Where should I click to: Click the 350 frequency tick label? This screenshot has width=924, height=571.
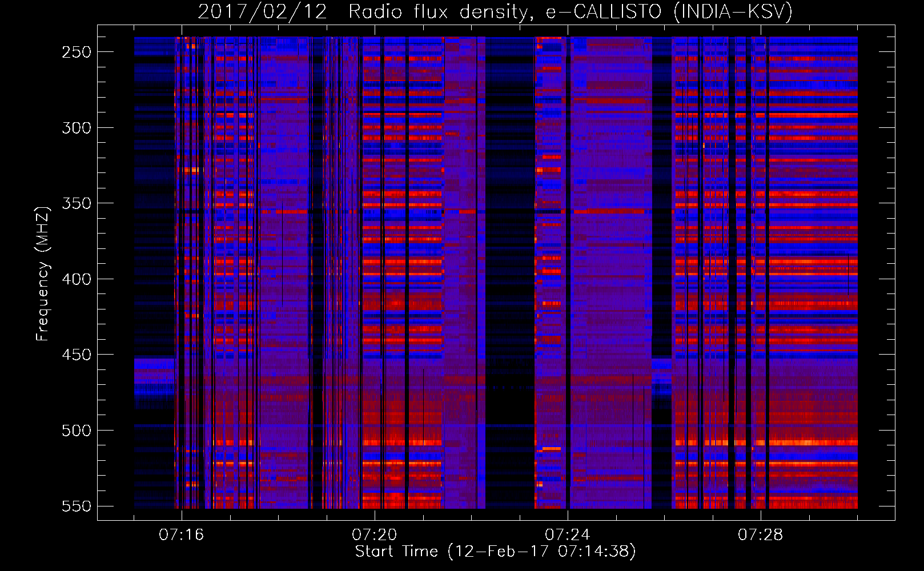[x=77, y=203]
